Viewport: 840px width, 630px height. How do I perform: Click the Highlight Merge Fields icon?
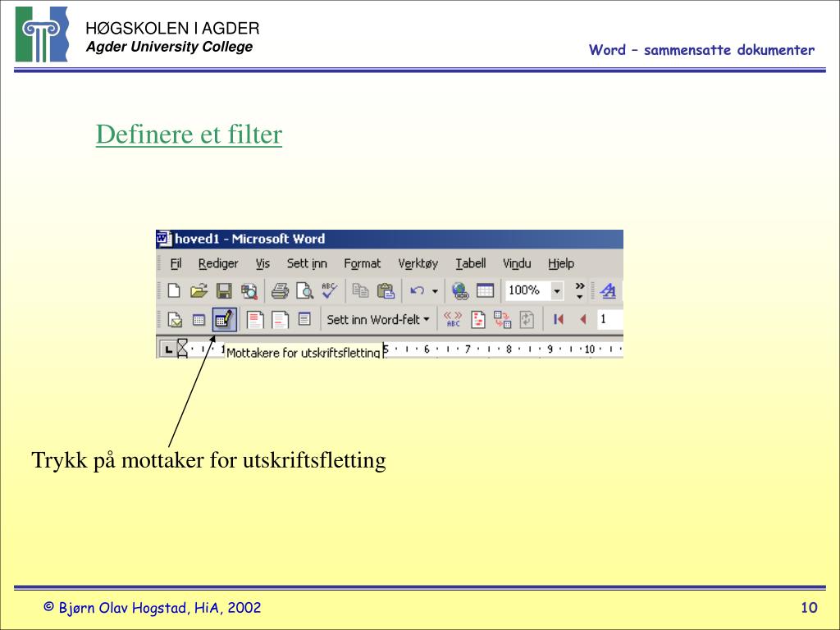click(x=478, y=320)
